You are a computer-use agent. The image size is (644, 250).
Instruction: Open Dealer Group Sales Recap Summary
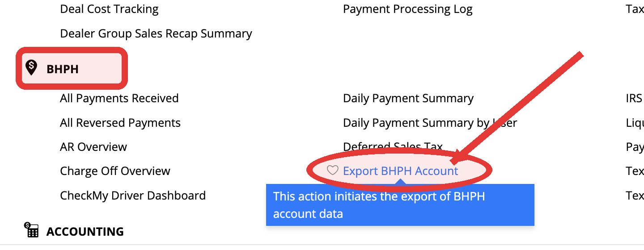[x=156, y=34]
